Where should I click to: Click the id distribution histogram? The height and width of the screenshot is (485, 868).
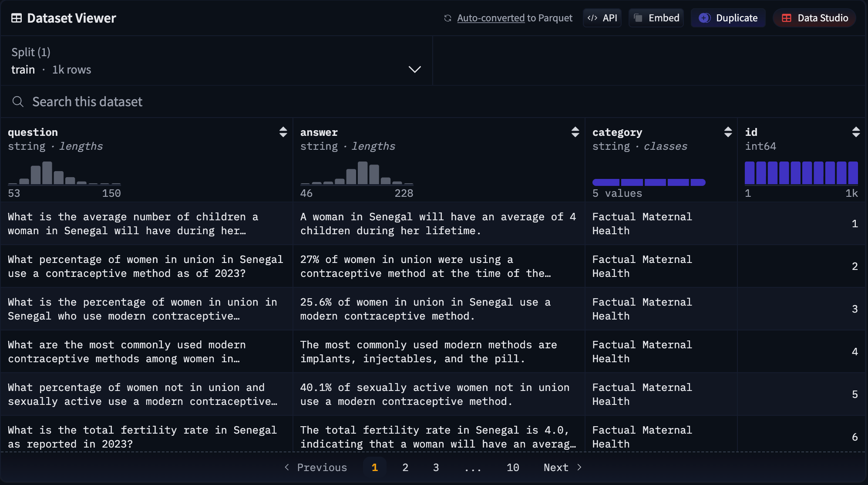pyautogui.click(x=801, y=173)
